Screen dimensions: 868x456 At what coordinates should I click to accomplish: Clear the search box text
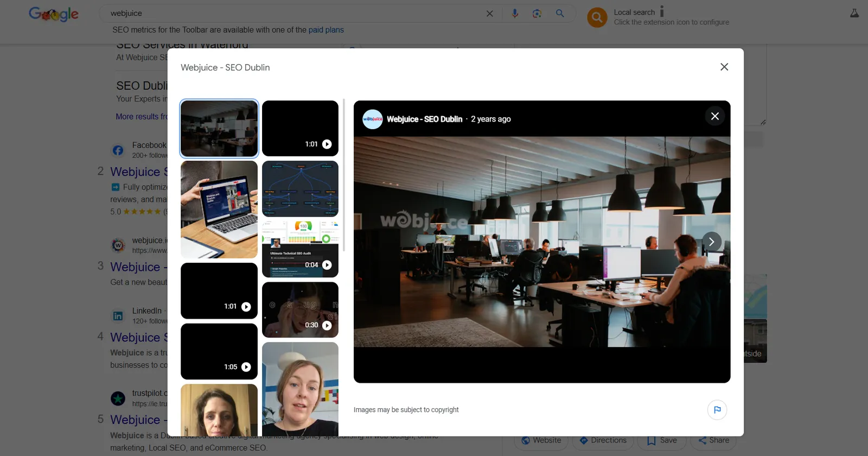(x=489, y=14)
